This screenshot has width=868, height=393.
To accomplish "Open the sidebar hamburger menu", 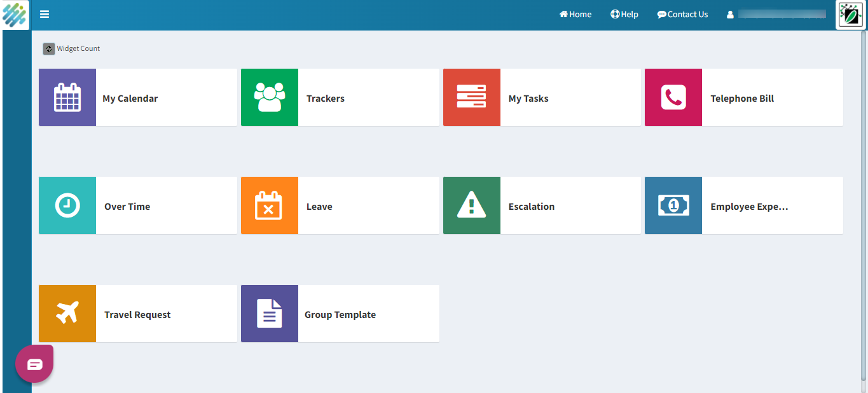I will point(44,14).
